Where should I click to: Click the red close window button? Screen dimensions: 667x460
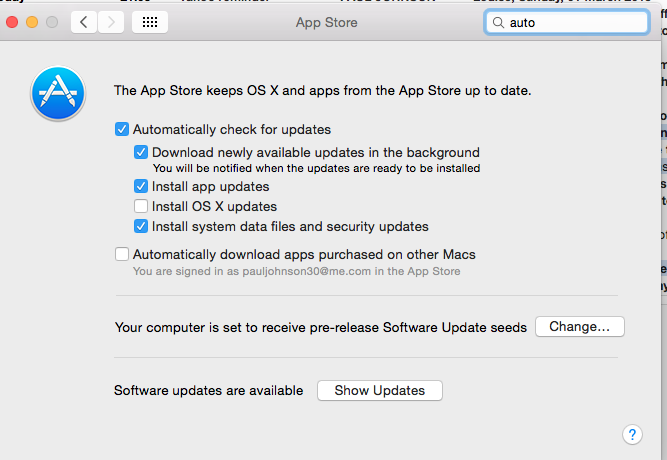point(14,21)
